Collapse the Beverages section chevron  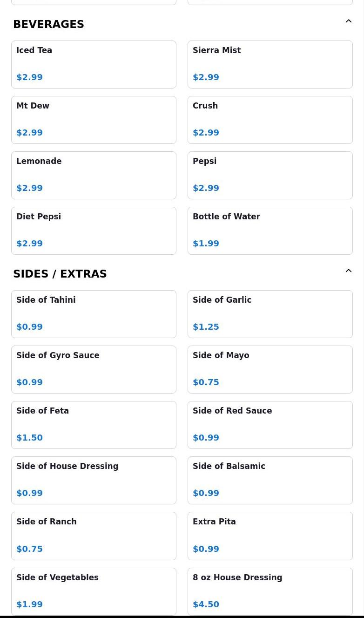point(348,21)
